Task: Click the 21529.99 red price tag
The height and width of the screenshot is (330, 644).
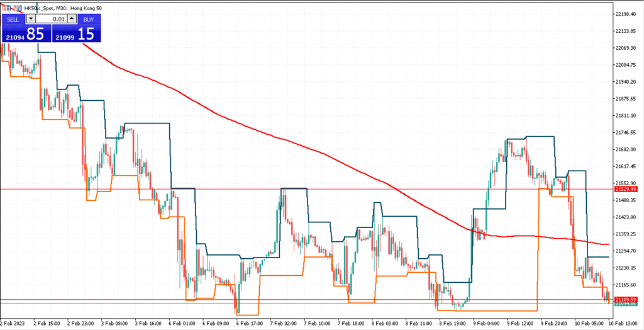Action: [x=626, y=189]
